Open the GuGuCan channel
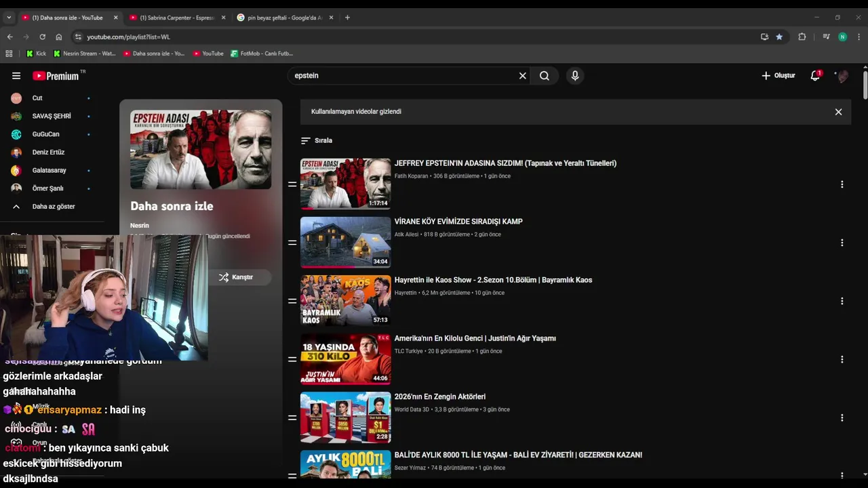 click(46, 134)
